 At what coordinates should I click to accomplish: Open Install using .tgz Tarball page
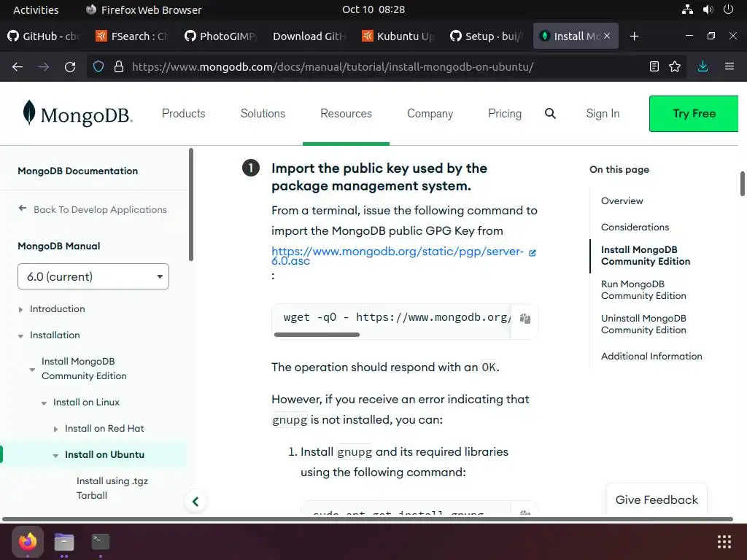pyautogui.click(x=112, y=488)
